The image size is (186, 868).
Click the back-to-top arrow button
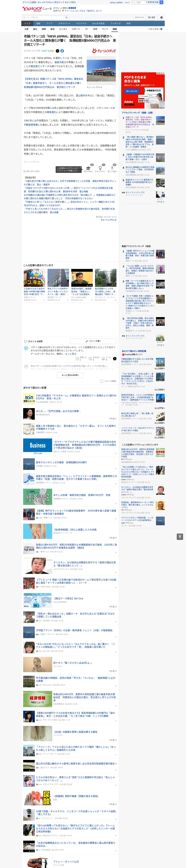(x=180, y=536)
